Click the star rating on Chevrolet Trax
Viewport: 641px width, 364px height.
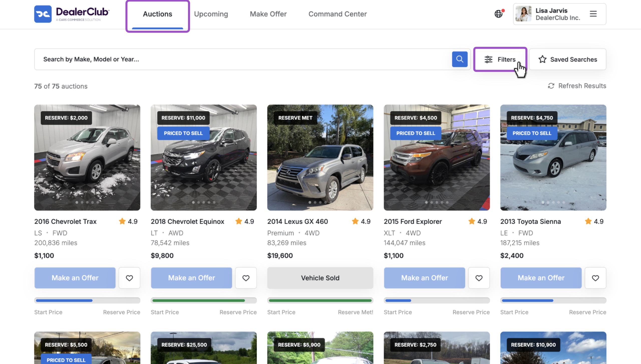(x=128, y=221)
